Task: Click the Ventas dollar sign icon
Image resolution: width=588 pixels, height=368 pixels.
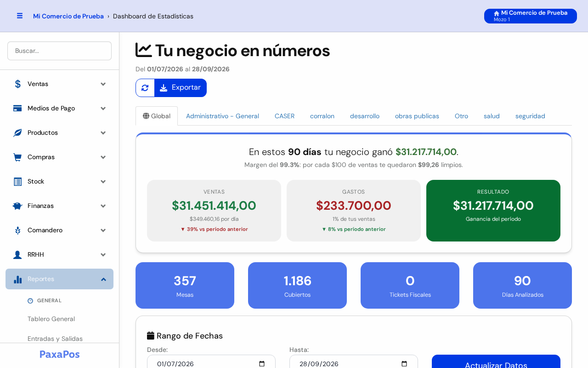Action: pyautogui.click(x=17, y=84)
